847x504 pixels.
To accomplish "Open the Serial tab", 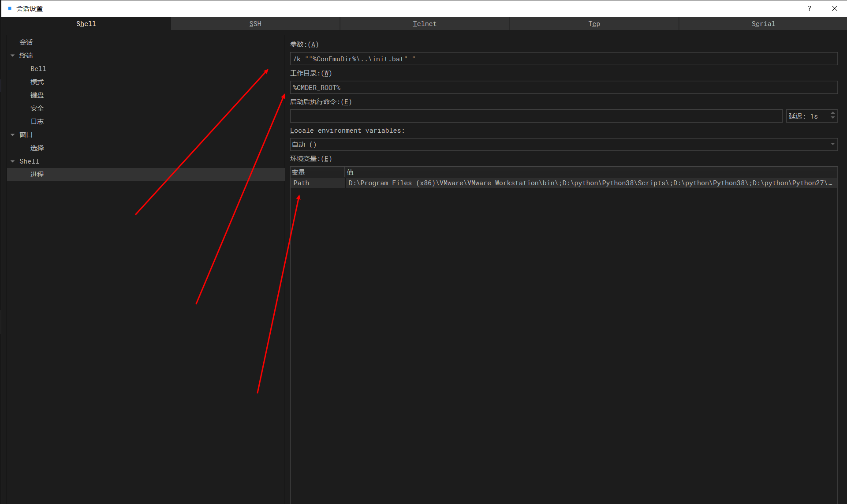I will [763, 24].
